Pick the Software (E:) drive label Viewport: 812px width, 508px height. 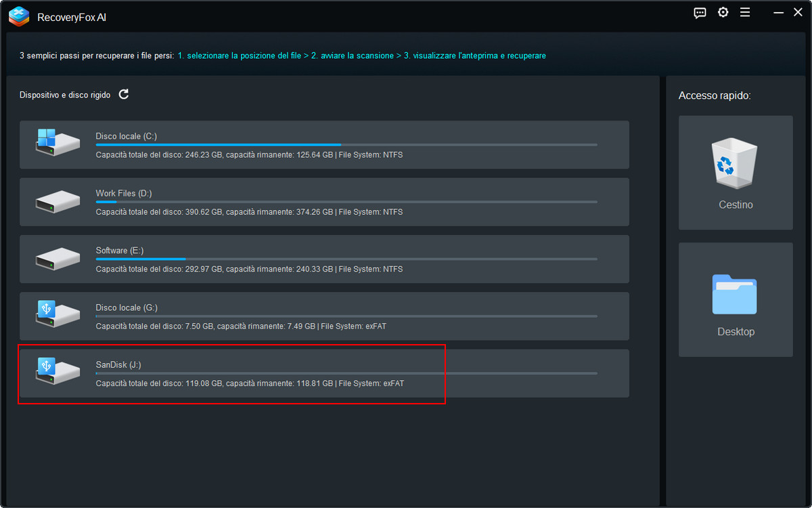(120, 251)
